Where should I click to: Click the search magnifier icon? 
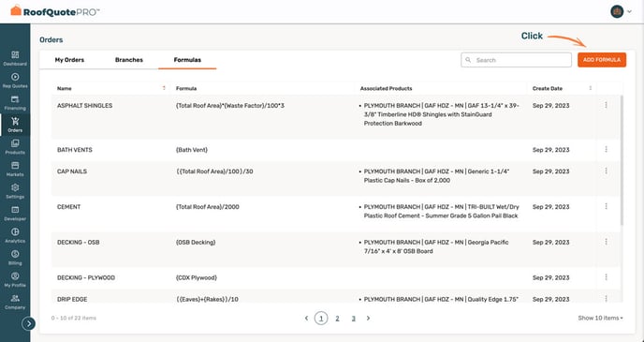pyautogui.click(x=468, y=60)
